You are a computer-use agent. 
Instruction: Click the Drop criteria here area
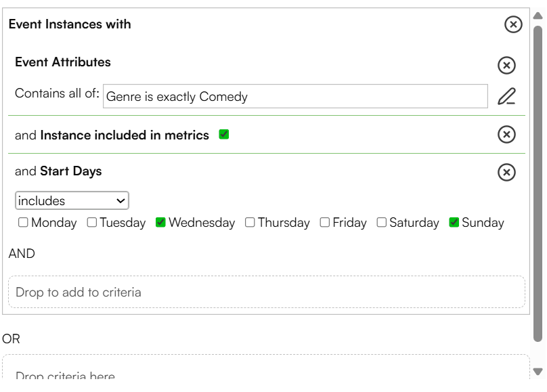tap(266, 367)
